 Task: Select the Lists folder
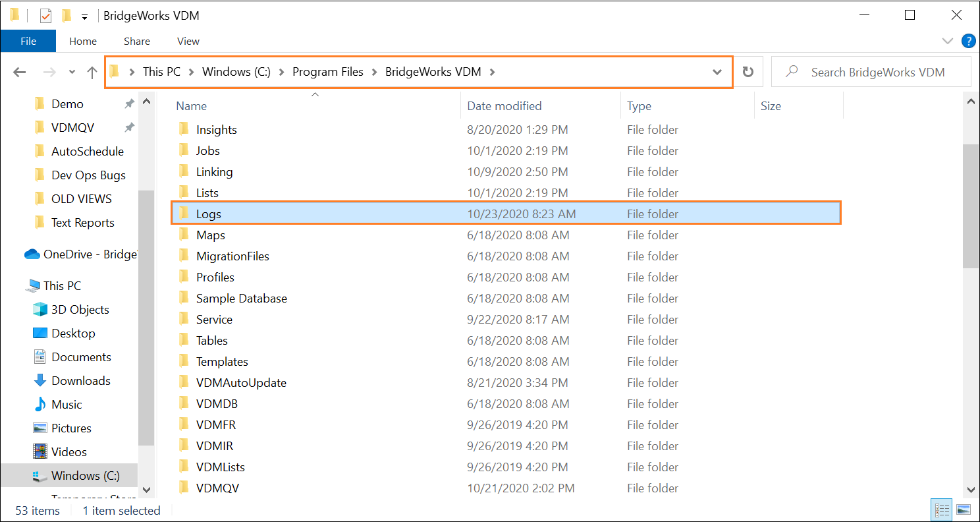[x=207, y=193]
